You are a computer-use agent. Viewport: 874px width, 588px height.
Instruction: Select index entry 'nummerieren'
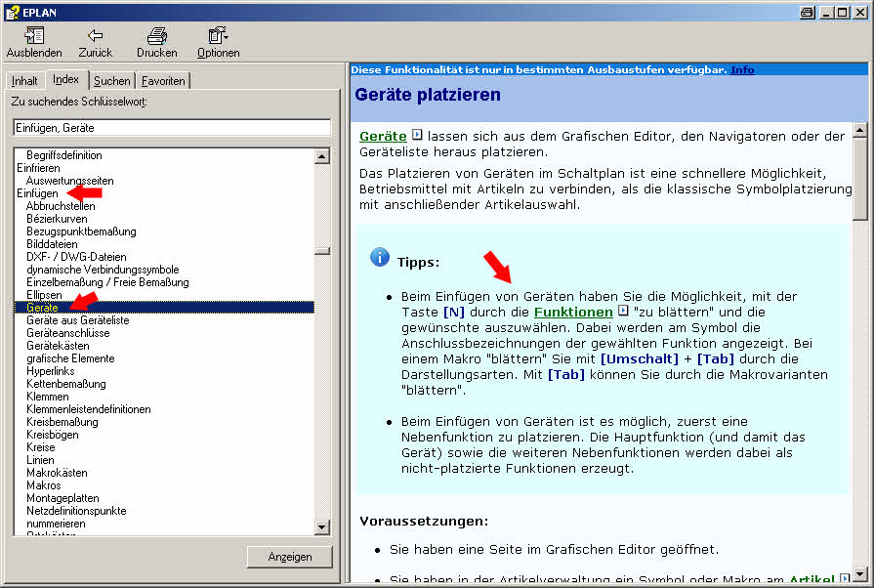coord(56,524)
